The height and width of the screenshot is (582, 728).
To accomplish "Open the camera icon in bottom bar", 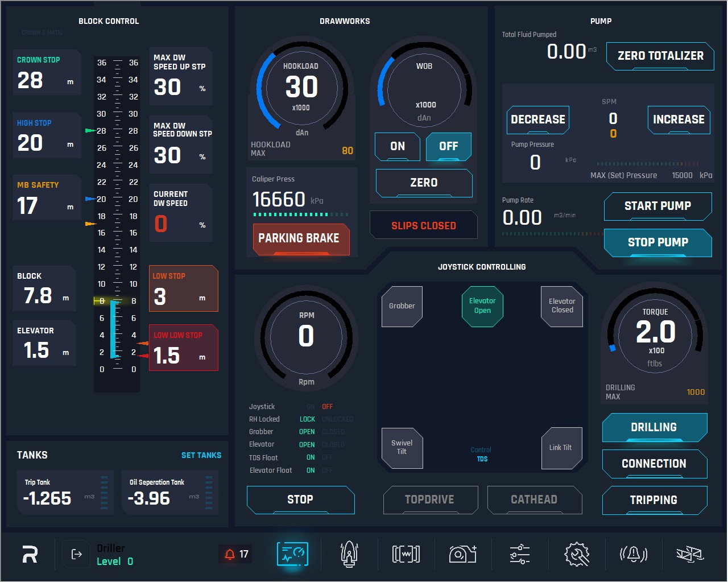I will coord(463,554).
